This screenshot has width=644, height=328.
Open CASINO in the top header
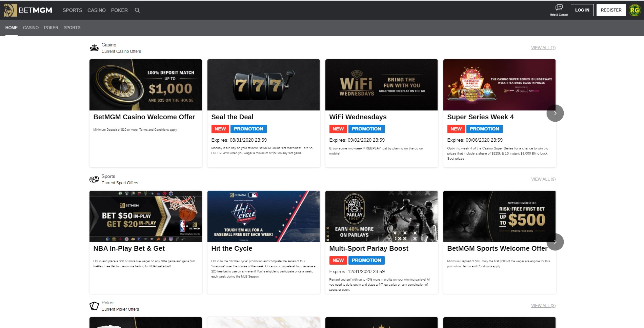pyautogui.click(x=97, y=10)
